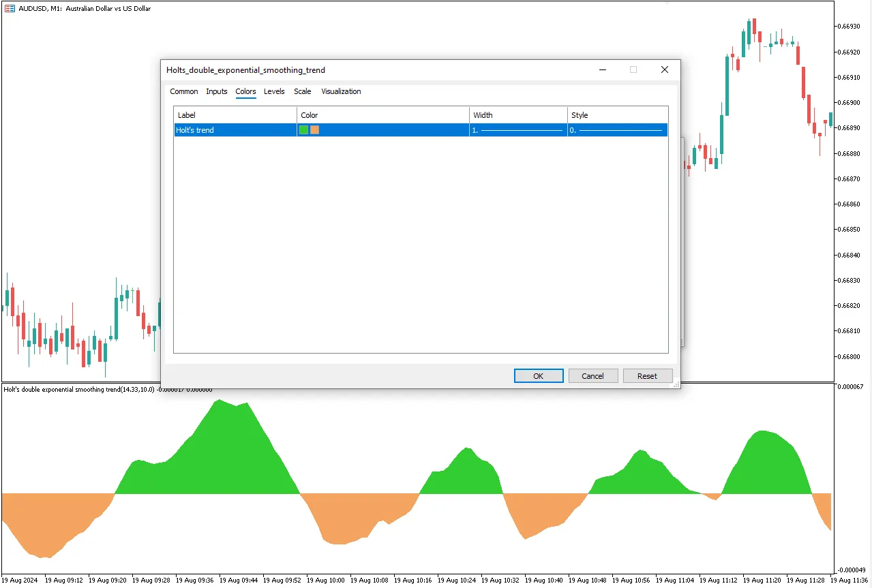Go to the Levels tab
This screenshot has width=872, height=588.
coord(274,91)
